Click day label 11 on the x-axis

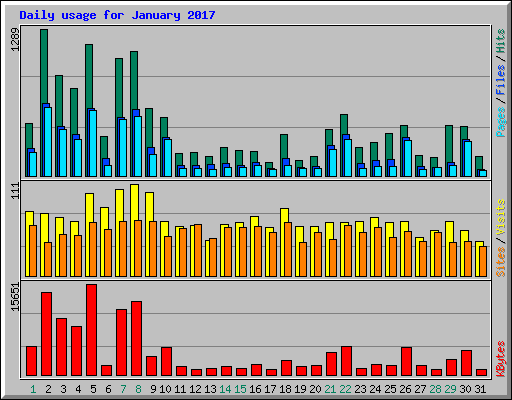pos(180,389)
